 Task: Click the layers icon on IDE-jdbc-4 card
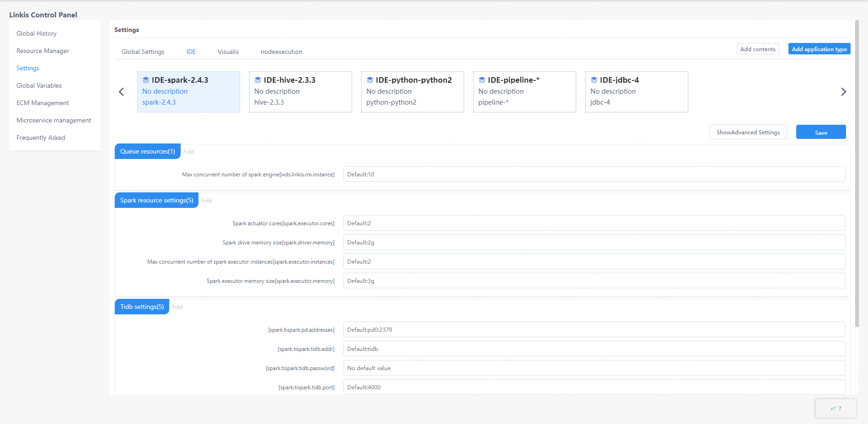tap(594, 80)
